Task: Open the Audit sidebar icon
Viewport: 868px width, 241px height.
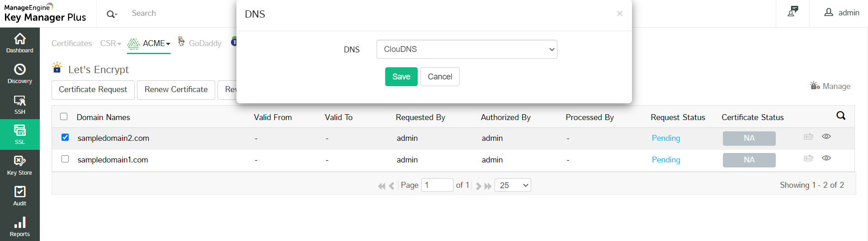Action: point(20,196)
